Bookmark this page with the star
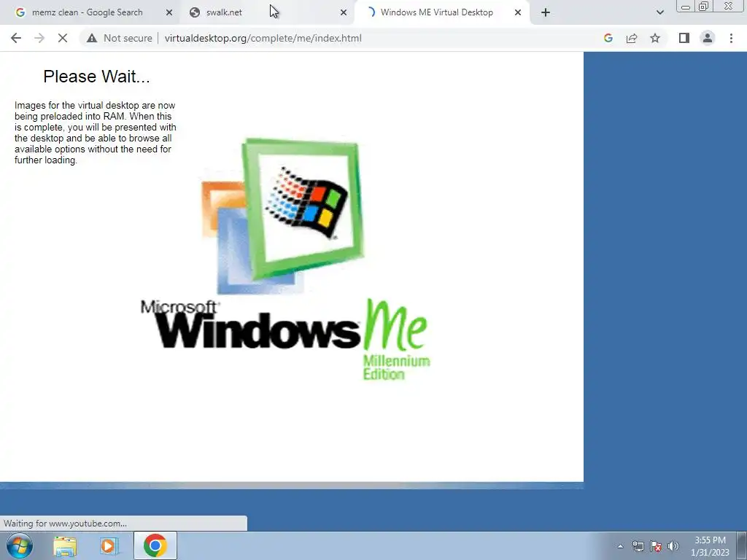The width and height of the screenshot is (747, 560). [655, 38]
